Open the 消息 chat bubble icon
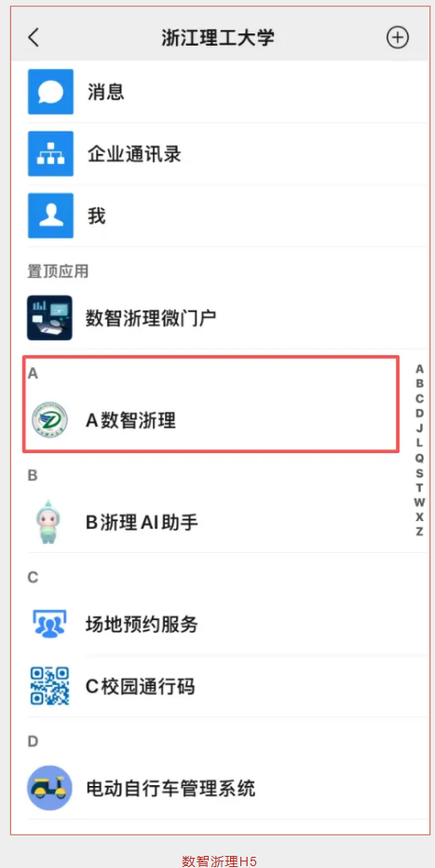The width and height of the screenshot is (435, 868). pyautogui.click(x=50, y=92)
